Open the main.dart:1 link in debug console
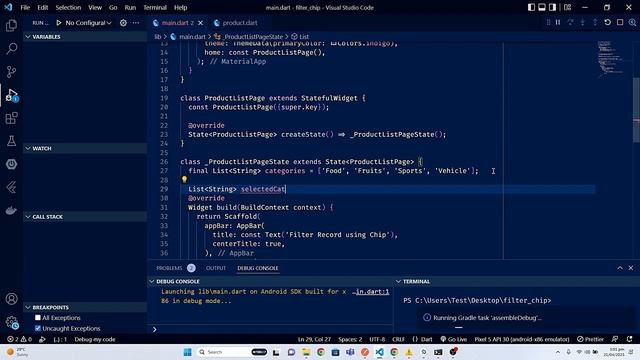The image size is (640, 360). pos(371,291)
